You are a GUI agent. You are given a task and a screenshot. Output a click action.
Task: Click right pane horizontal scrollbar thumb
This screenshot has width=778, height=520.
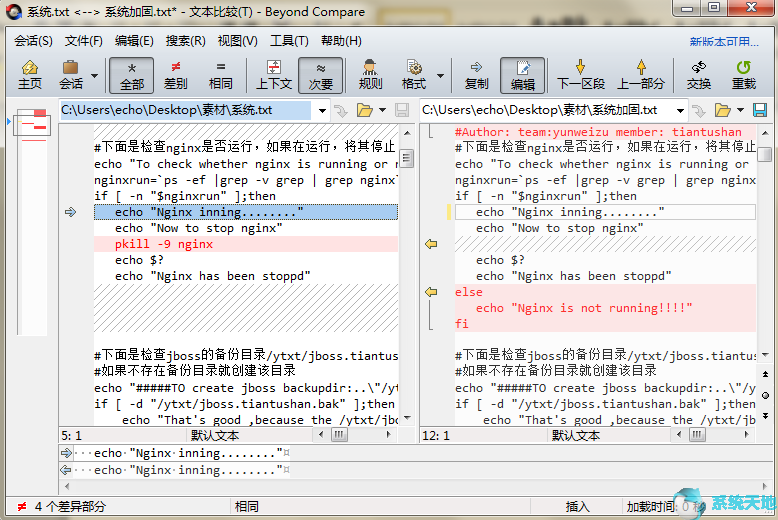(x=697, y=435)
